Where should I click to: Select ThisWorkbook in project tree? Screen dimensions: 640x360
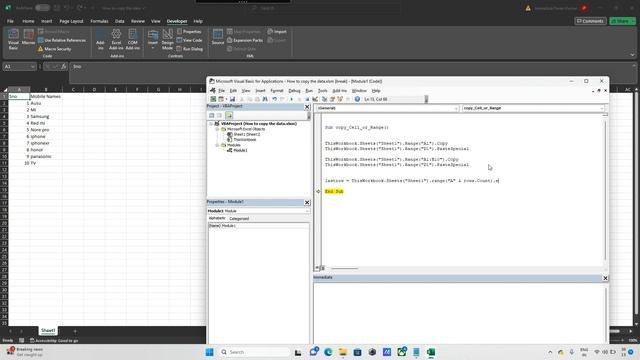tap(242, 140)
